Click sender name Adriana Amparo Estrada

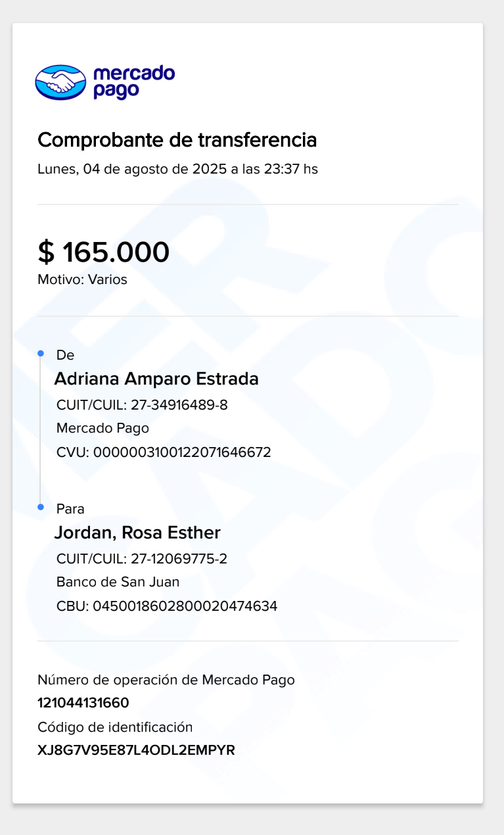(156, 379)
